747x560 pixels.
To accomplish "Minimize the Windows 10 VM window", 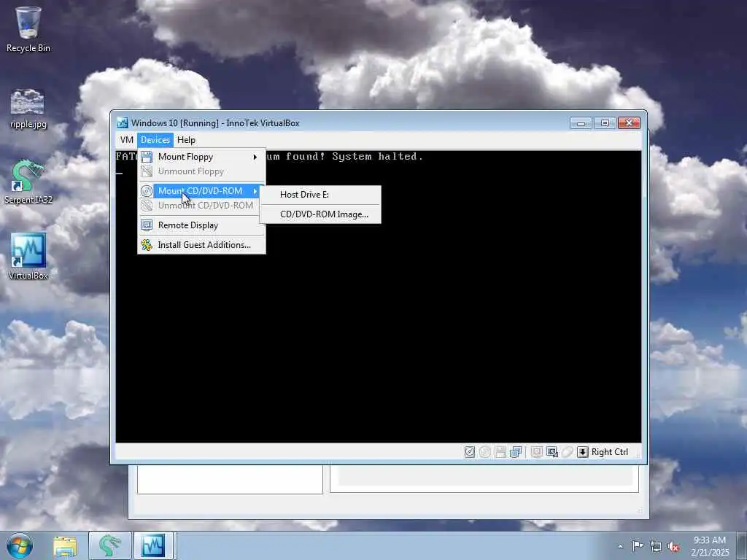I will coord(581,123).
